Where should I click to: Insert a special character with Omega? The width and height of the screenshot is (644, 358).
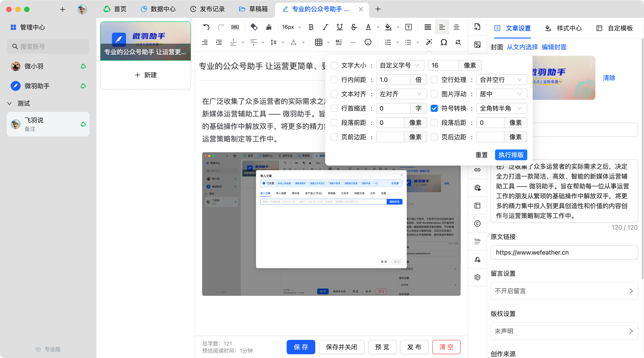pyautogui.click(x=443, y=42)
